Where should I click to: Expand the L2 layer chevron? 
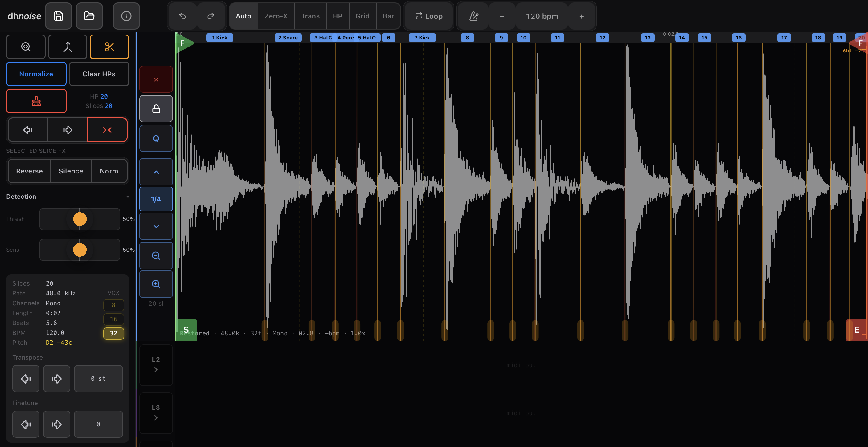(x=156, y=370)
